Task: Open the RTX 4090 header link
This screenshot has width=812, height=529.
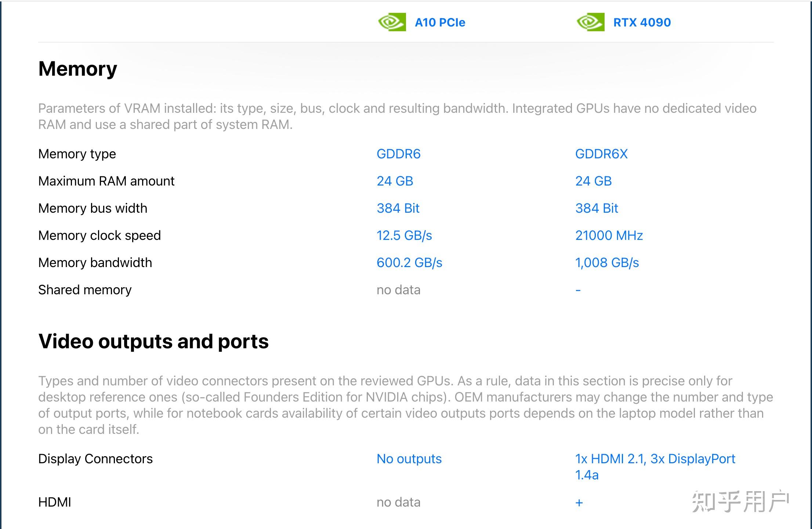Action: click(x=642, y=22)
